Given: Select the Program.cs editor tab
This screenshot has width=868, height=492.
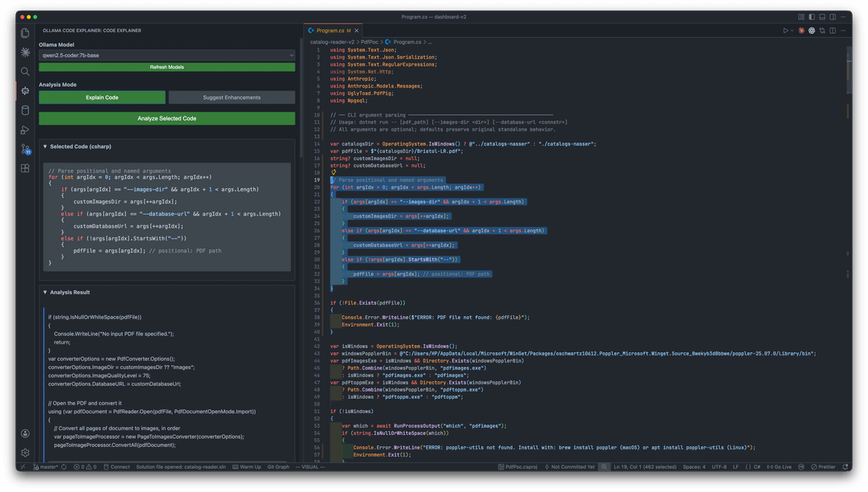Looking at the screenshot, I should click(331, 30).
